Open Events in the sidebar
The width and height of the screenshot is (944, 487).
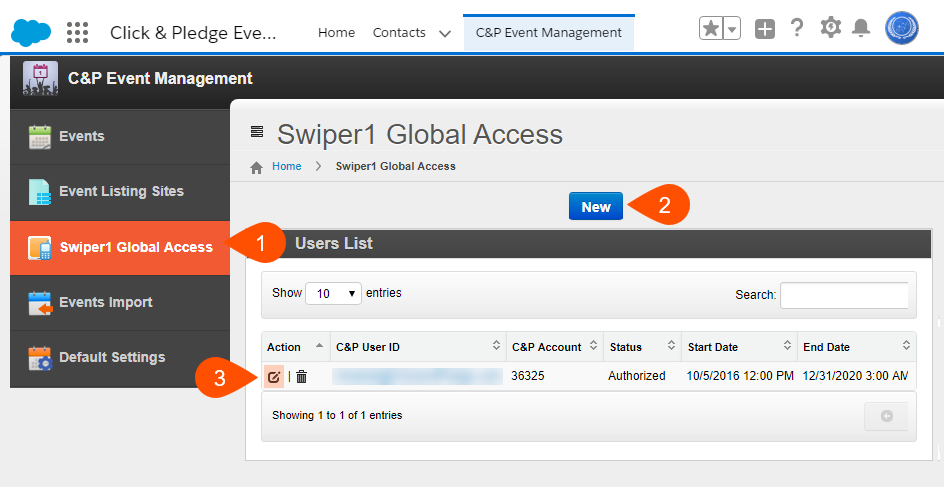[120, 137]
